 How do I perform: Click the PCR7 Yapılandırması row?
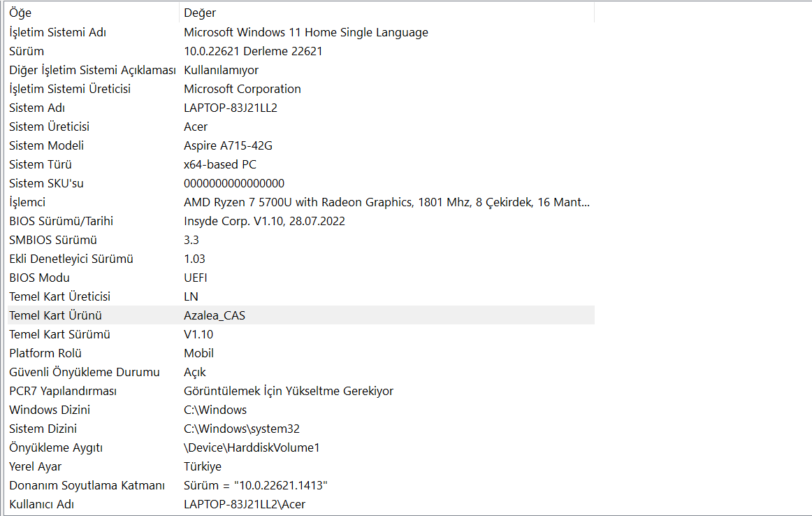[63, 391]
